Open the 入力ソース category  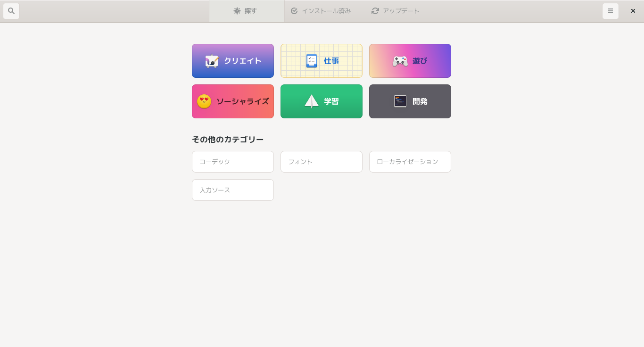pyautogui.click(x=233, y=190)
